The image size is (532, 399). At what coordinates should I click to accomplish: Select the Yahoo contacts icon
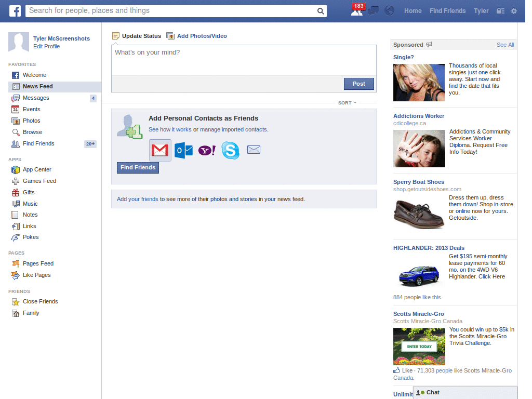[207, 150]
